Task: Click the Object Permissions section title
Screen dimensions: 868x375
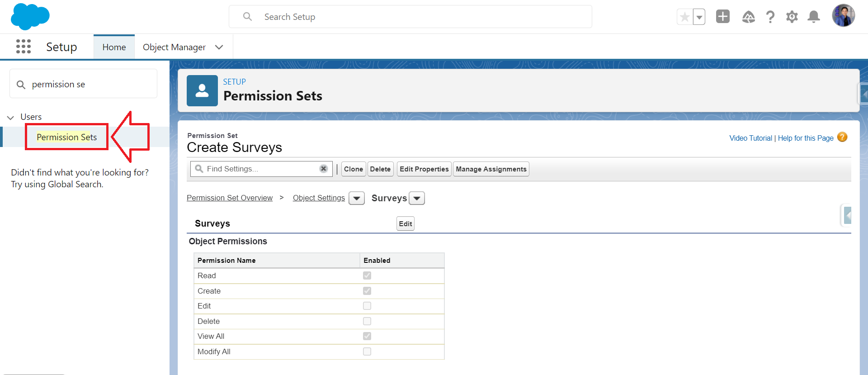Action: pyautogui.click(x=228, y=242)
